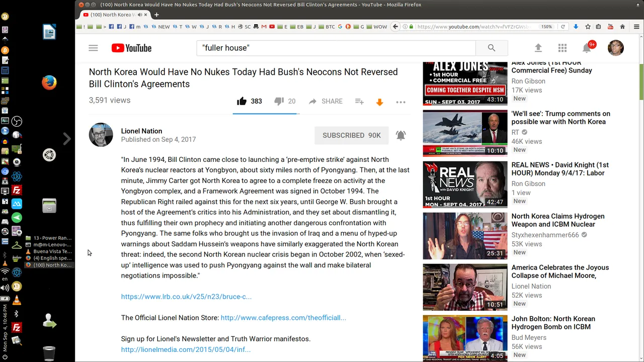Viewport: 644px width, 362px height.
Task: Expand the desktop side arrow chevron
Action: pos(67,139)
